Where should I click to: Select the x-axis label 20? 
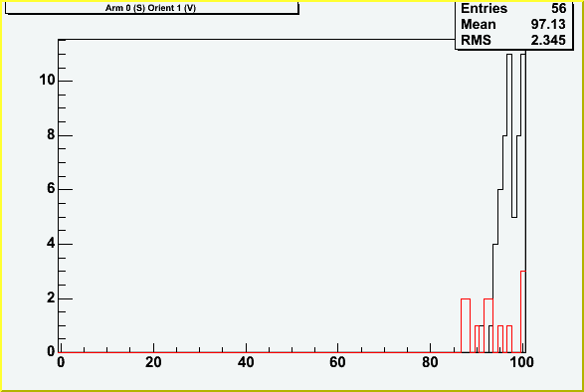(x=153, y=362)
